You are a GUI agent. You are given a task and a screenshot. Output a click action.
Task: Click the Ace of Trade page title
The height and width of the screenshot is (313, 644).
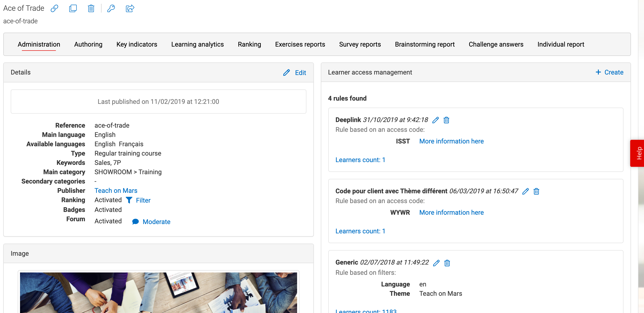click(24, 8)
